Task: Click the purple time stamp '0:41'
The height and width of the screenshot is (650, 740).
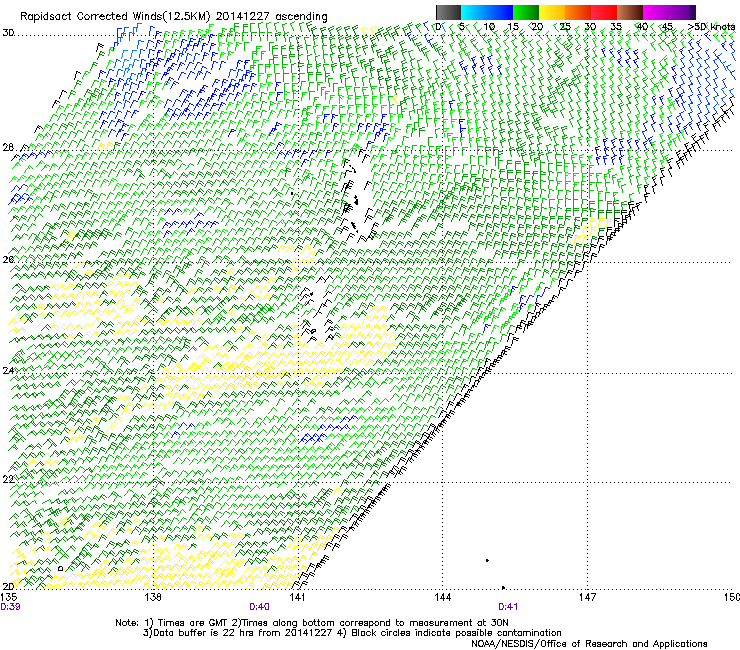Action: click(508, 607)
